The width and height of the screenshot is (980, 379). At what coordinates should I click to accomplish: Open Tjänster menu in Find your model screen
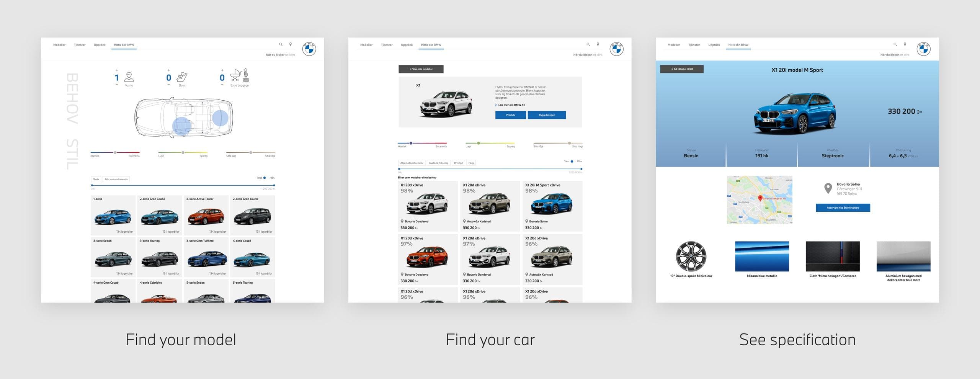tap(80, 45)
